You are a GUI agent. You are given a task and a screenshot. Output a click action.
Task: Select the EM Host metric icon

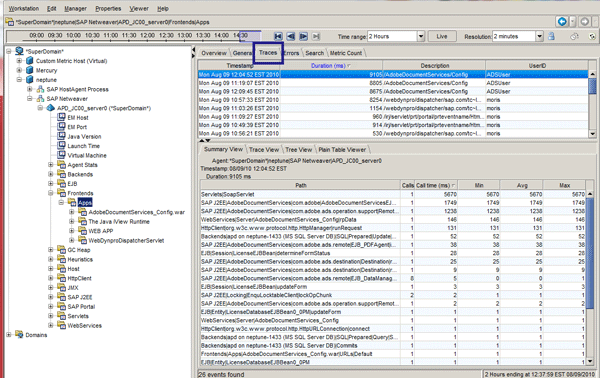(61, 117)
